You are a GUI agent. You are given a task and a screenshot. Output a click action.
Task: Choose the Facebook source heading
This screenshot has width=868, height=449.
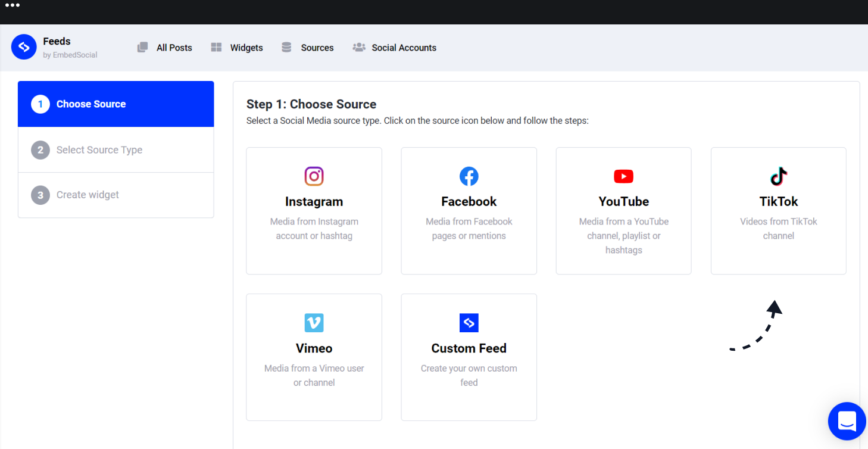(469, 201)
